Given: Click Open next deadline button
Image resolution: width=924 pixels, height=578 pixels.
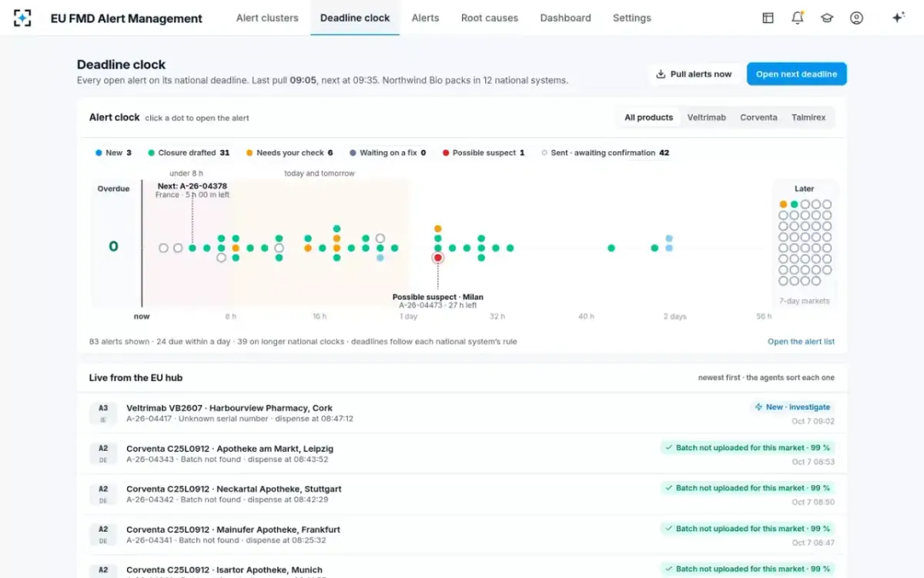Looking at the screenshot, I should (796, 74).
